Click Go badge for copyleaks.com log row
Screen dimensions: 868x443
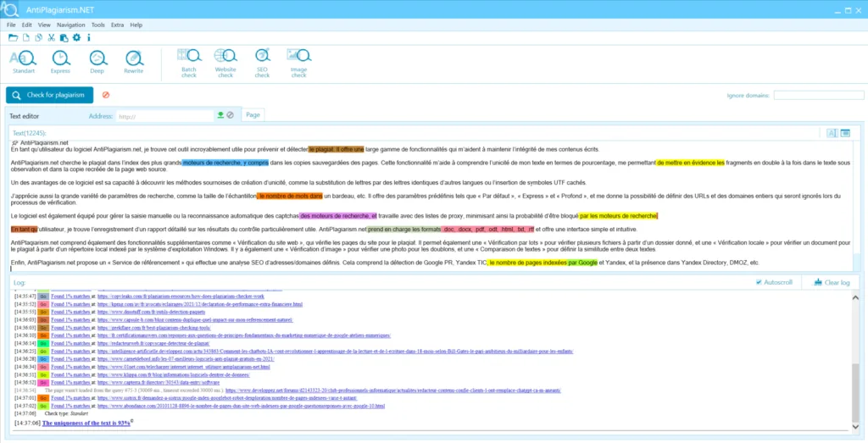coord(42,296)
